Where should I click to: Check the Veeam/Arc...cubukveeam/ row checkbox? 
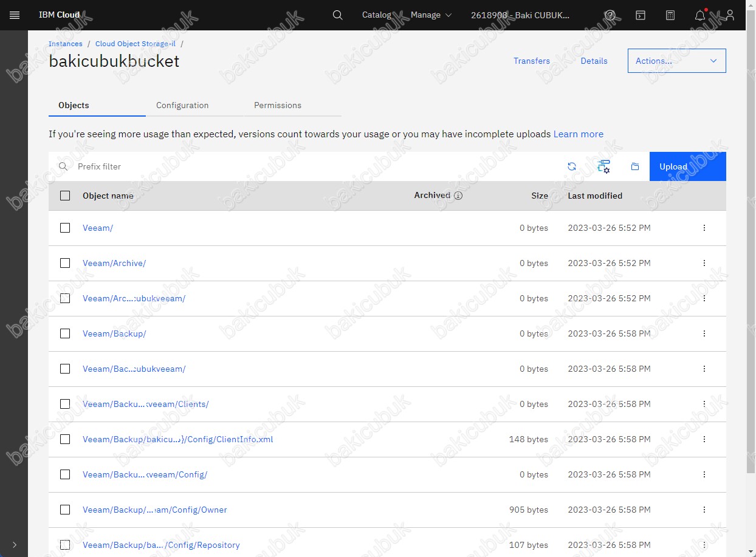(x=65, y=298)
